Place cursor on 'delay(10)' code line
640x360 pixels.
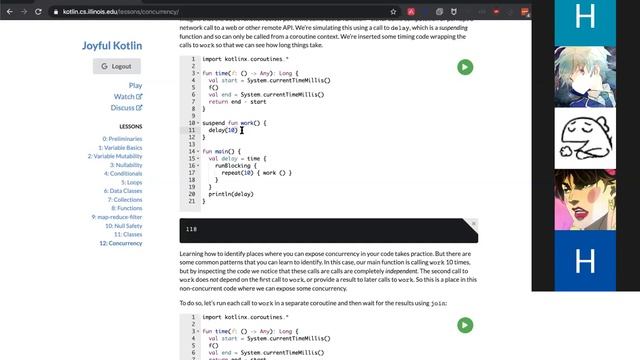(x=223, y=130)
